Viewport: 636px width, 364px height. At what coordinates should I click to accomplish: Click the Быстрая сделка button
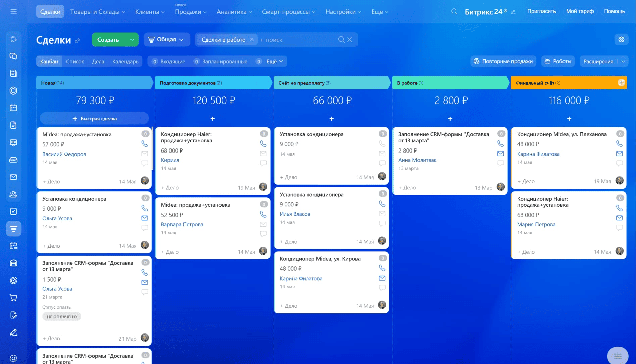(x=94, y=119)
